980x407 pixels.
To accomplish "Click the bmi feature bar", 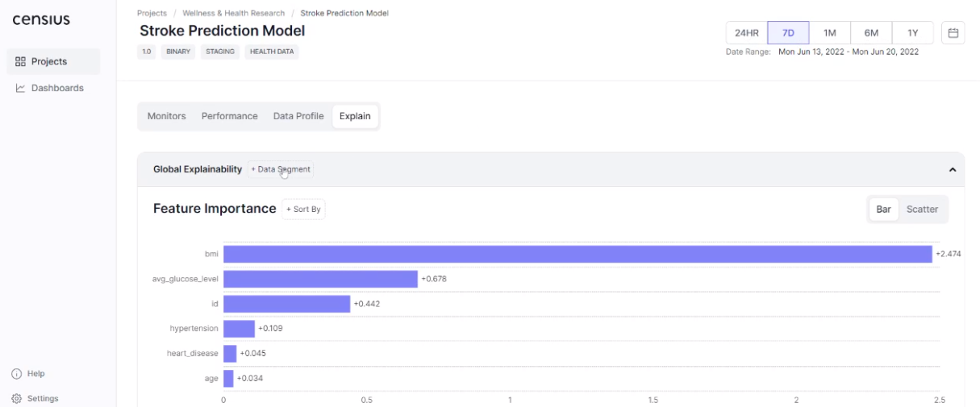I will pyautogui.click(x=578, y=254).
